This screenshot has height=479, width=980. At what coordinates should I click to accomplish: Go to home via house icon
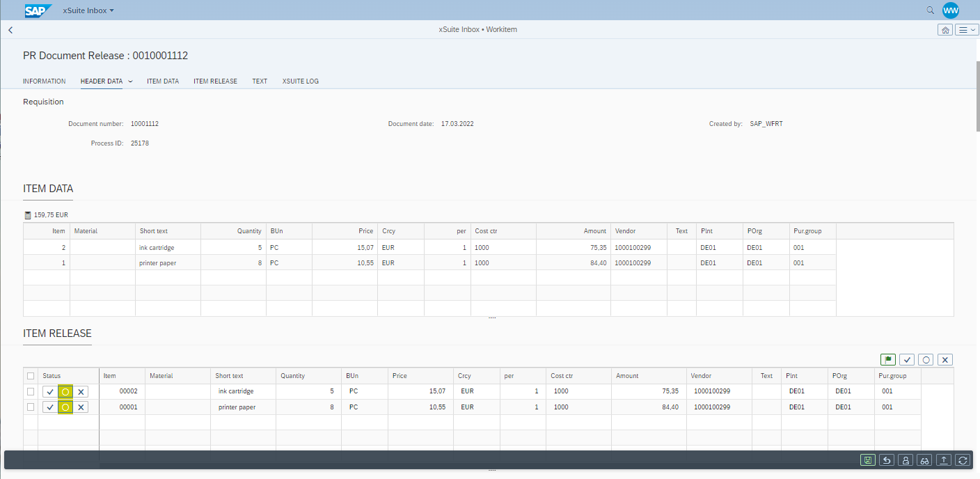pyautogui.click(x=945, y=30)
